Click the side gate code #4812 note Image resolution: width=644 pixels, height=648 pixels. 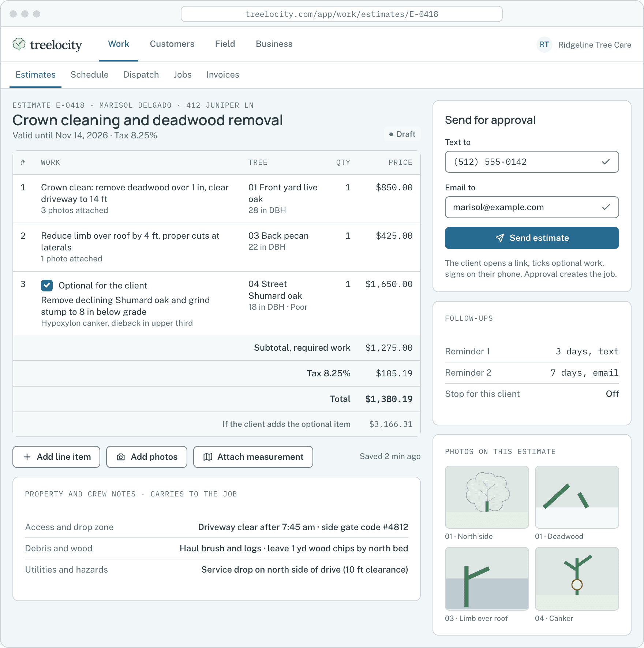[x=365, y=527]
